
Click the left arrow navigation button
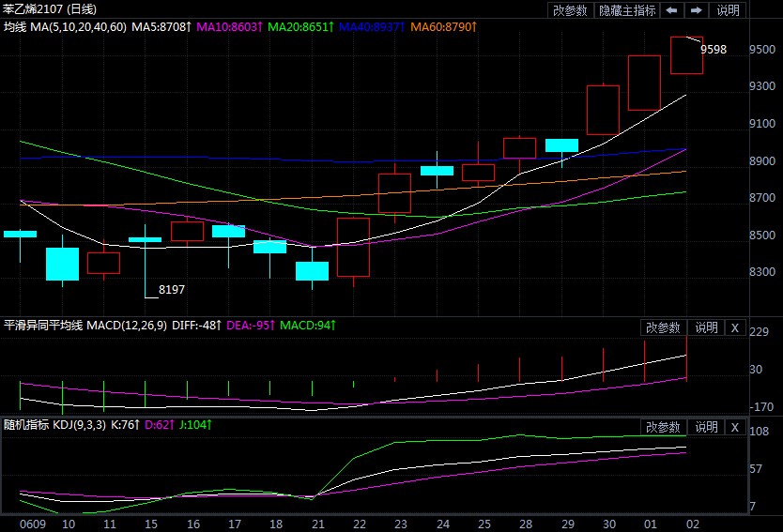671,10
